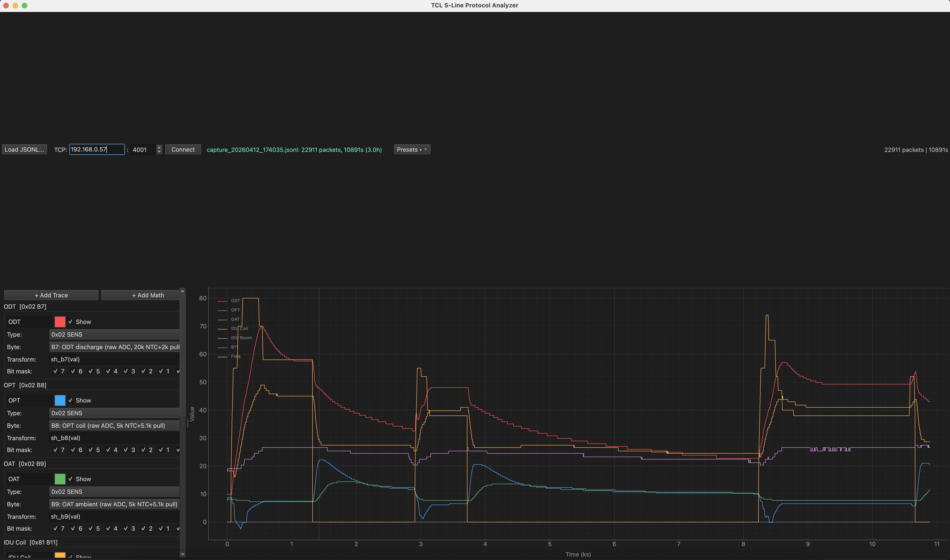Hide the OPT trace via Show checkbox
950x560 pixels.
(71, 400)
